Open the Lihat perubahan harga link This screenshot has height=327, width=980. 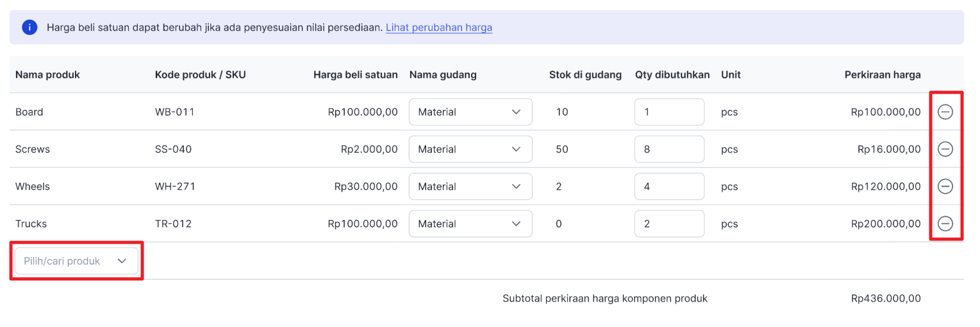click(x=438, y=28)
